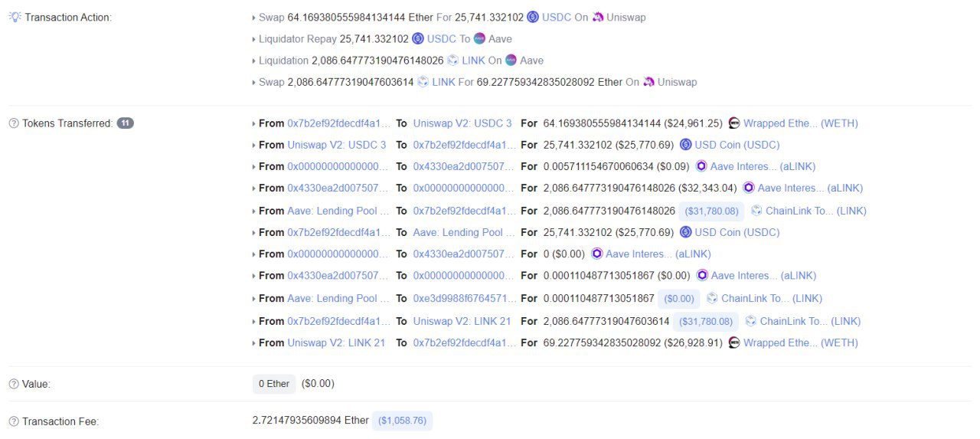Click the Transaction Action label
The height and width of the screenshot is (439, 980).
pos(68,17)
